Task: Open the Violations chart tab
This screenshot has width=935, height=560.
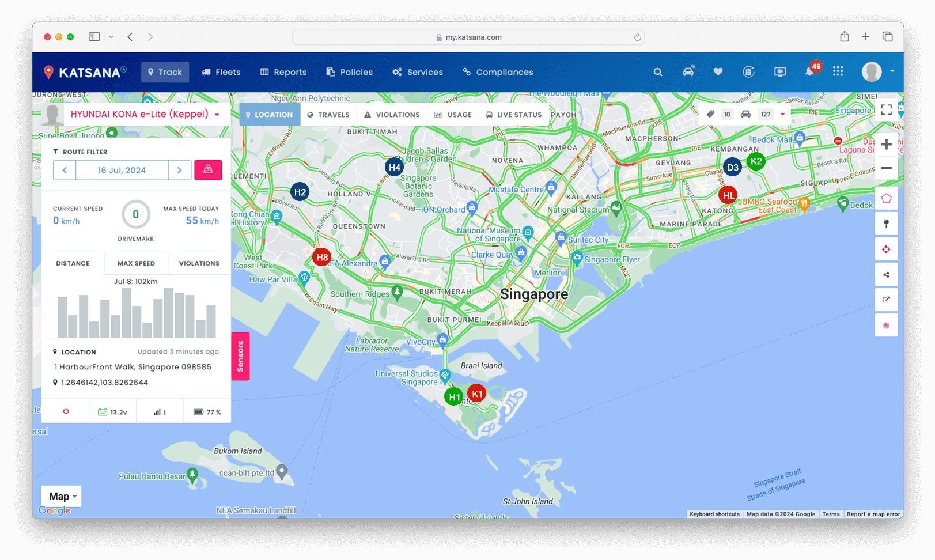Action: click(199, 263)
